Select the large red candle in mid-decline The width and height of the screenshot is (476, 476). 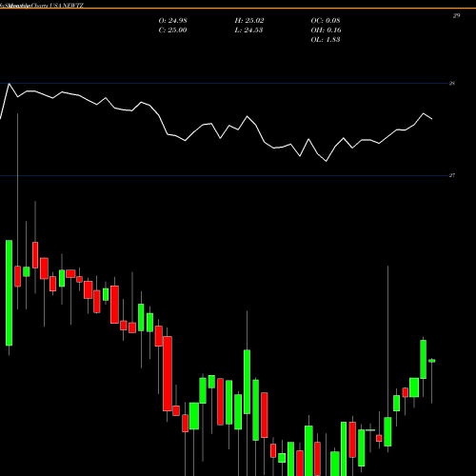(x=168, y=373)
